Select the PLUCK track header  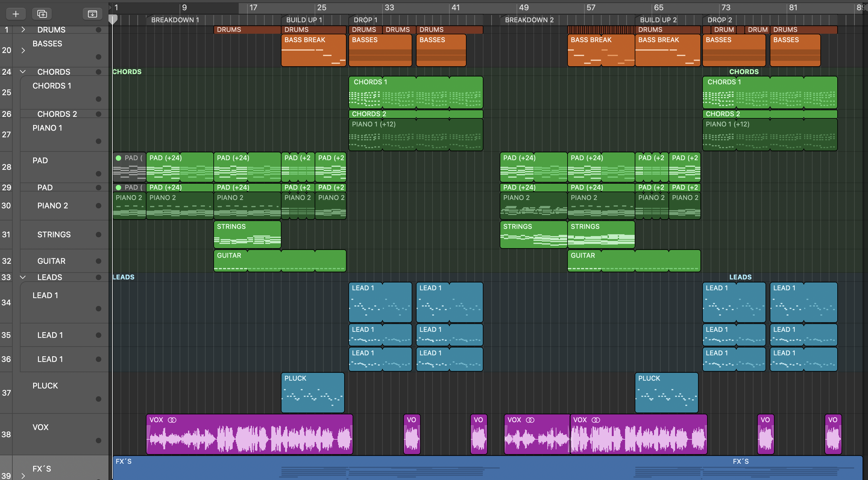click(x=45, y=386)
